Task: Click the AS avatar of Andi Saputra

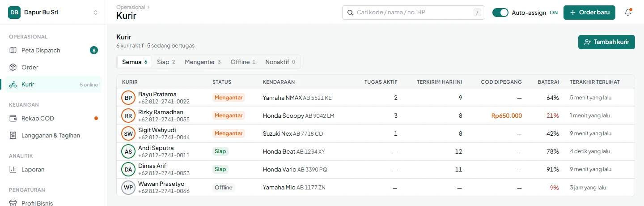Action: click(x=128, y=151)
